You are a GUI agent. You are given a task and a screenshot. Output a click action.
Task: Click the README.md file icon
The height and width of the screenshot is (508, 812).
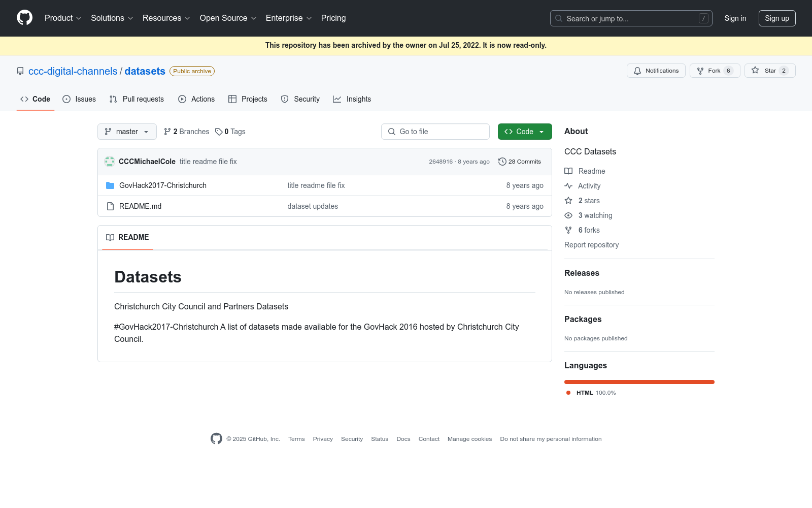click(x=110, y=206)
